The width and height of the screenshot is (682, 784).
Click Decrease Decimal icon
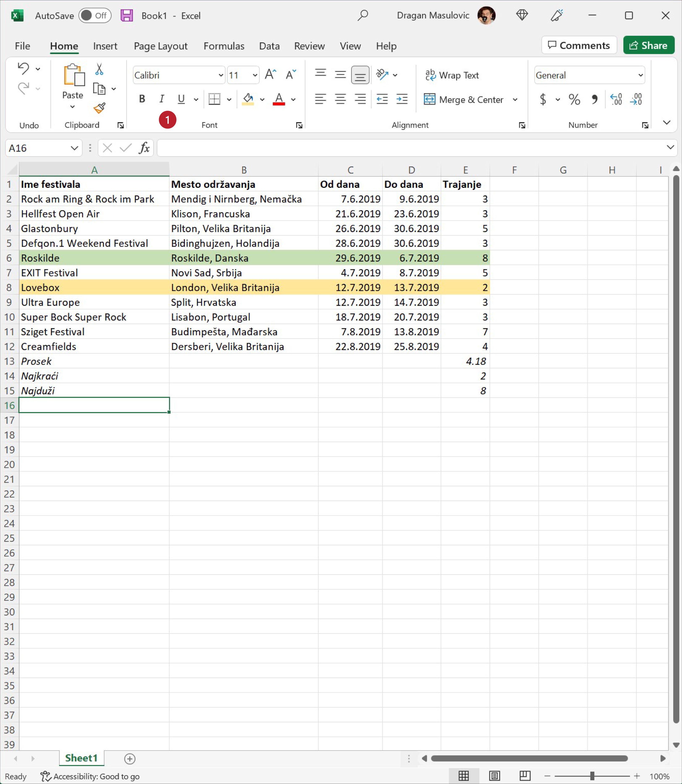point(636,99)
